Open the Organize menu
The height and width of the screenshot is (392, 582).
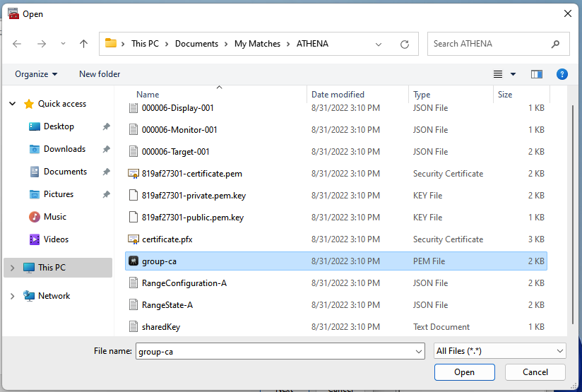35,74
